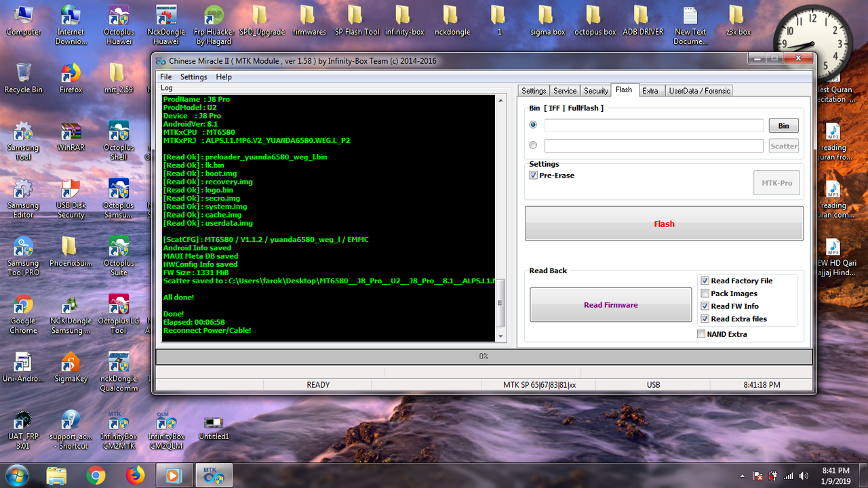Open the Help menu
The image size is (868, 488).
pos(224,77)
